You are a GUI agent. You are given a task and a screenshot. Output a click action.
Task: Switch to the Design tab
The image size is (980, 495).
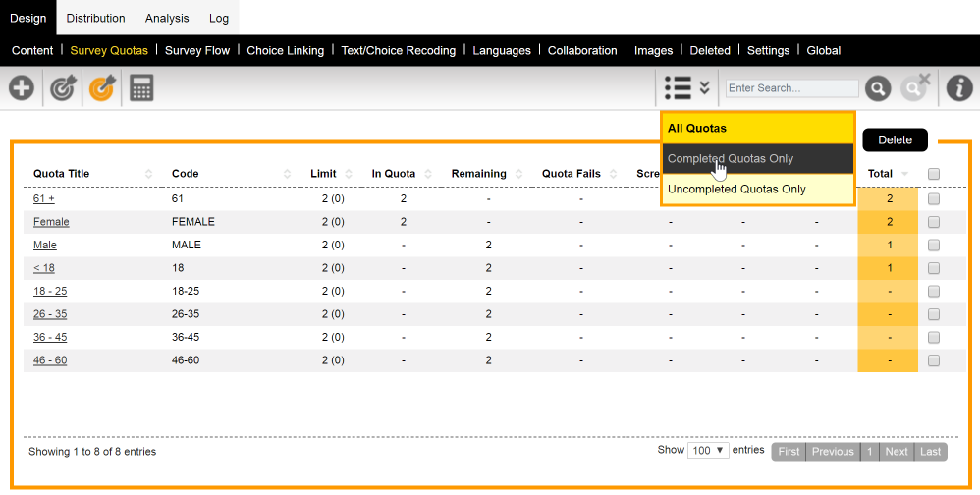coord(28,18)
